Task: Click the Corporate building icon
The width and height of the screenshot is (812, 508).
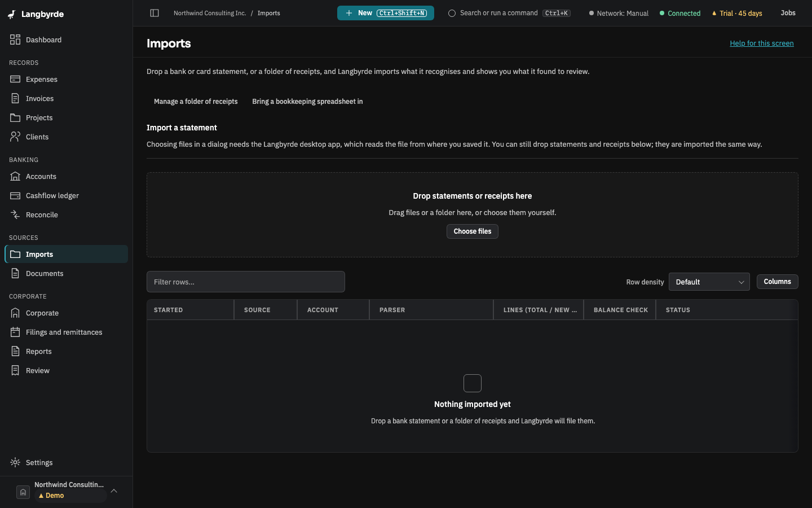Action: click(15, 313)
